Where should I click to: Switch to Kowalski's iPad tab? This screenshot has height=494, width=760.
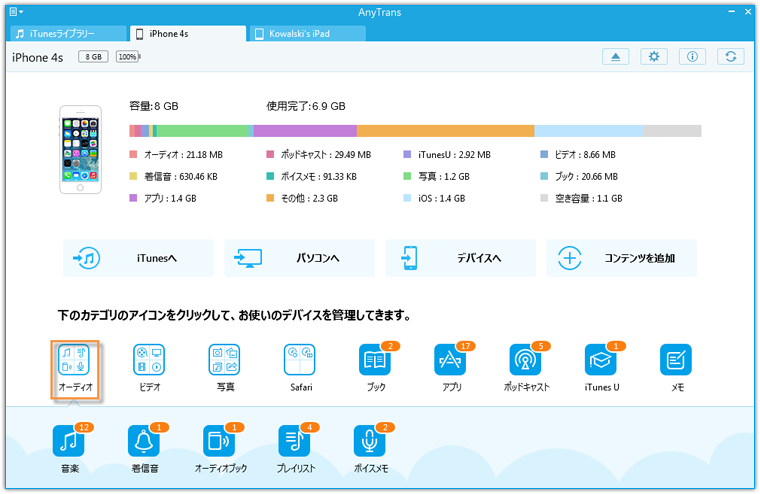tap(308, 33)
